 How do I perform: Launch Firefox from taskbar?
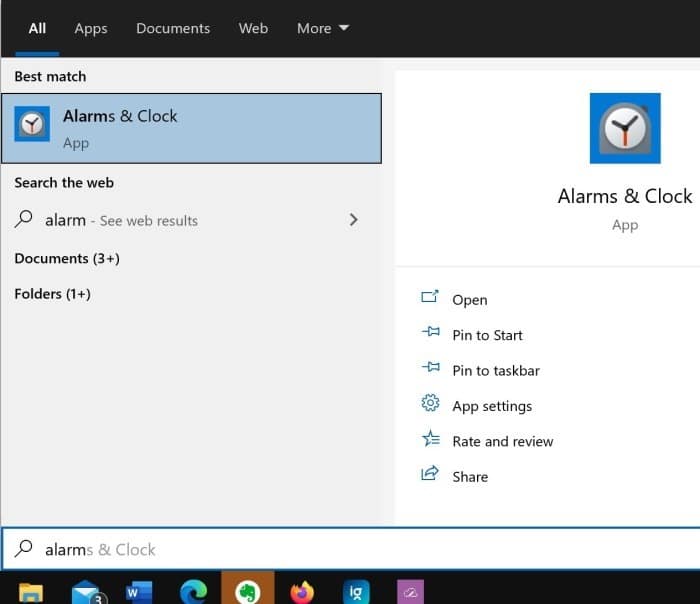pos(302,592)
